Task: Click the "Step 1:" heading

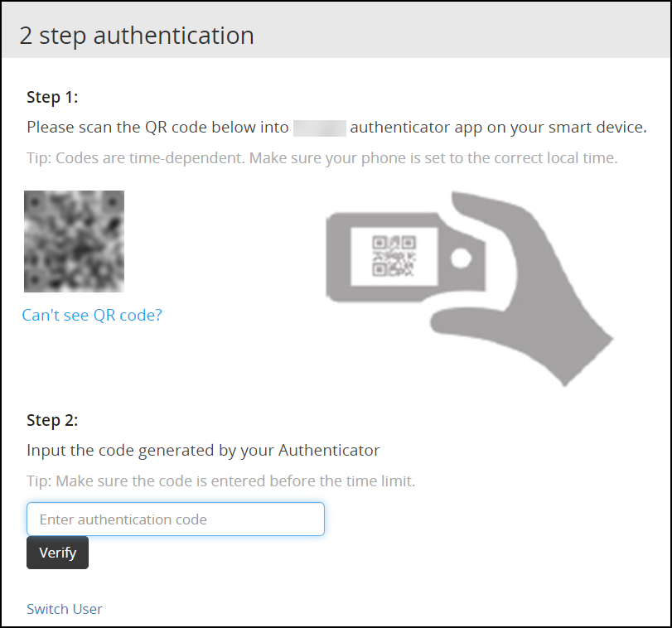Action: point(51,97)
